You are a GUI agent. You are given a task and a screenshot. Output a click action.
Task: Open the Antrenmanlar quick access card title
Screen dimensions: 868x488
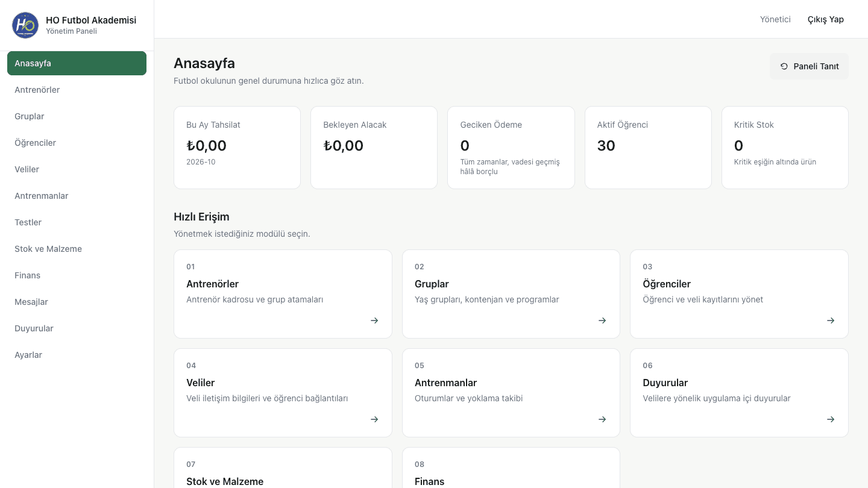(x=446, y=383)
